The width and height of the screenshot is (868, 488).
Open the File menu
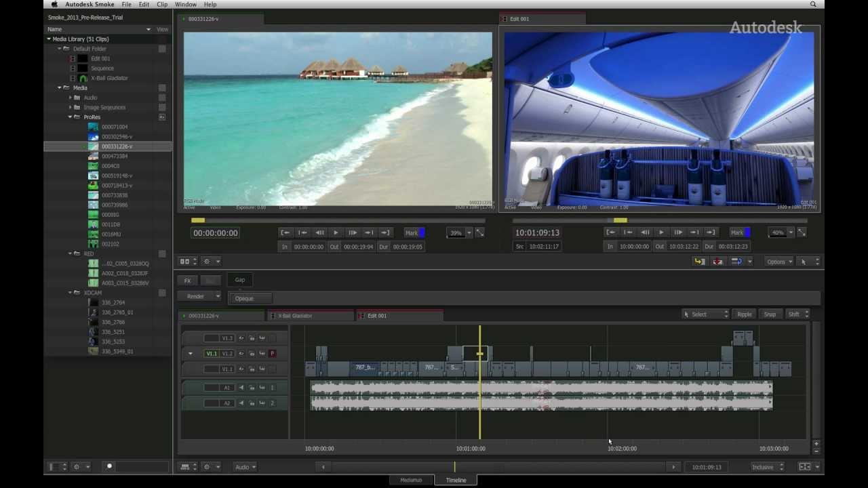127,4
